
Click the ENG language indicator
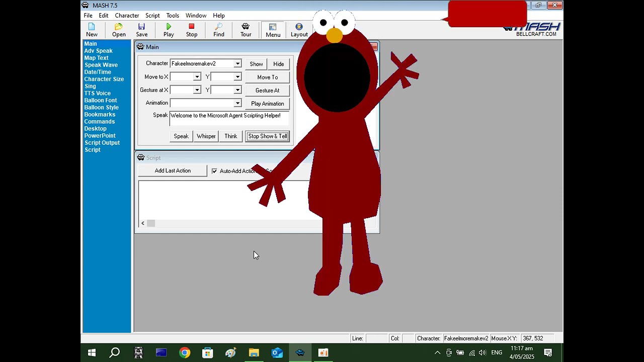[x=497, y=353]
